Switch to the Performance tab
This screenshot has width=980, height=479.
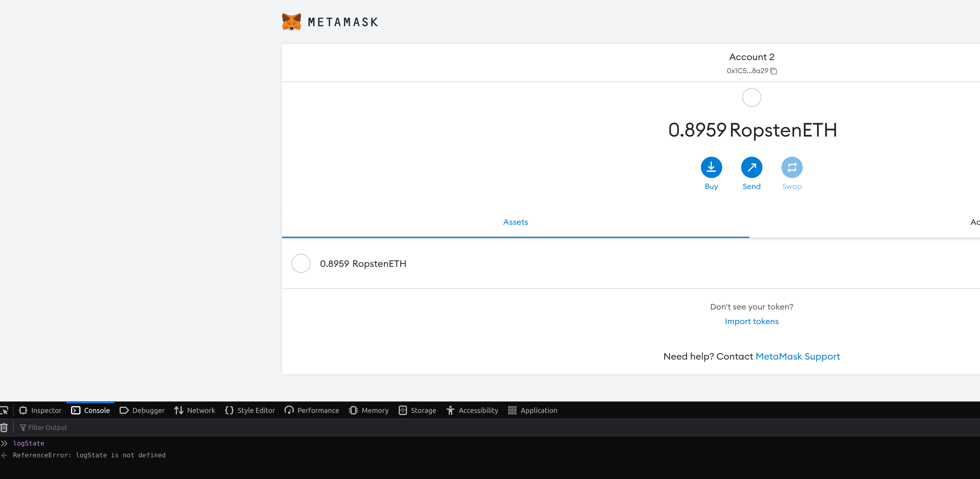click(312, 410)
